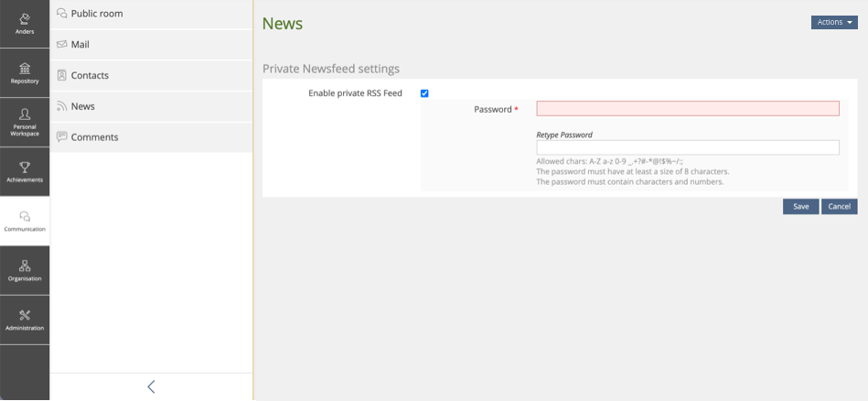Click the 8 characters minimum hint

click(x=633, y=172)
